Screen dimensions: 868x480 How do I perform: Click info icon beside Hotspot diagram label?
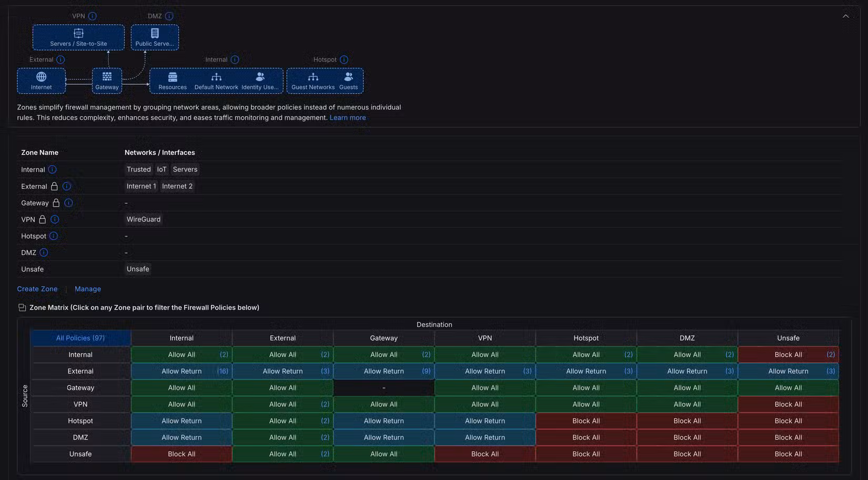coord(344,59)
